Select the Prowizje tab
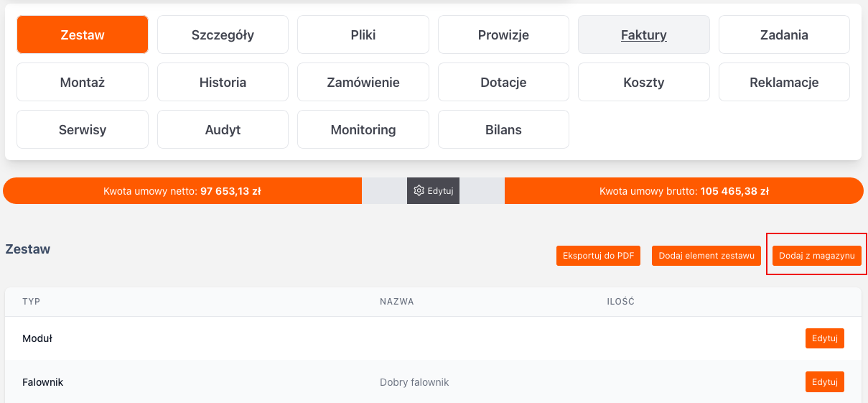This screenshot has height=403, width=868. 503,34
